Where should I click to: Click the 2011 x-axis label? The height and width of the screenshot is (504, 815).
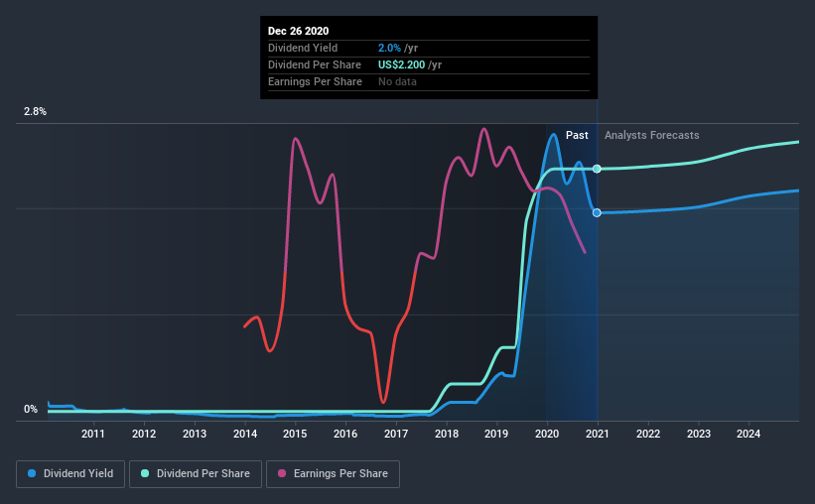click(93, 434)
